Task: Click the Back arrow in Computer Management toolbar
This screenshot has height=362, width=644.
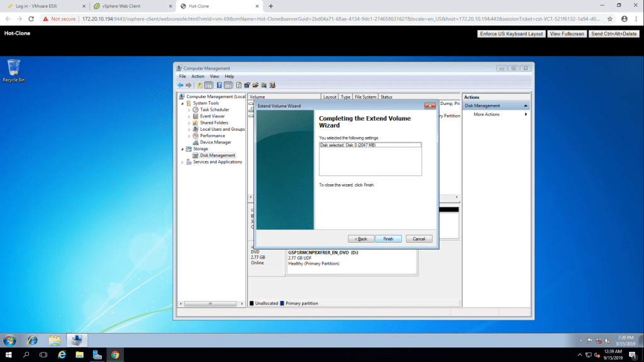Action: pos(180,85)
